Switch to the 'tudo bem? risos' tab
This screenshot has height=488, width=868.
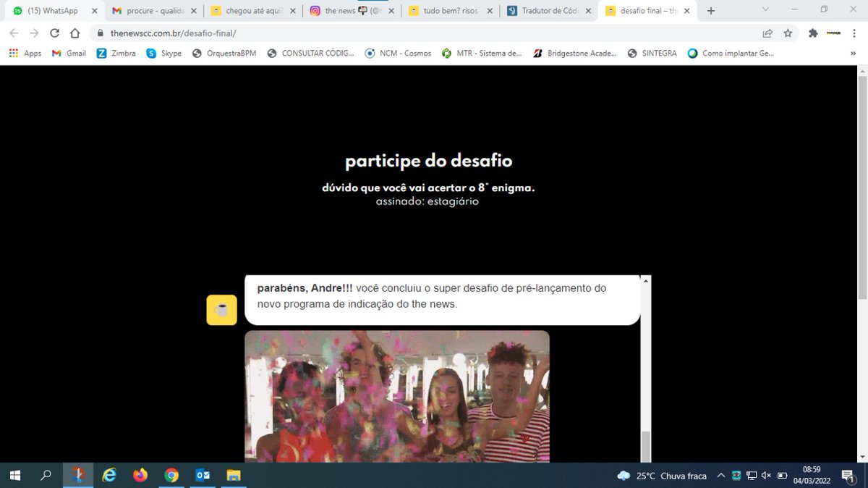tap(450, 11)
